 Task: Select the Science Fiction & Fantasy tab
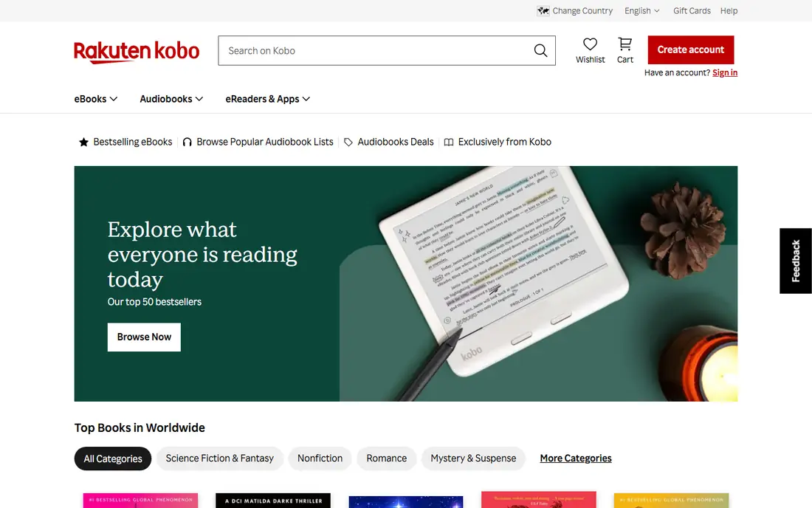(219, 459)
